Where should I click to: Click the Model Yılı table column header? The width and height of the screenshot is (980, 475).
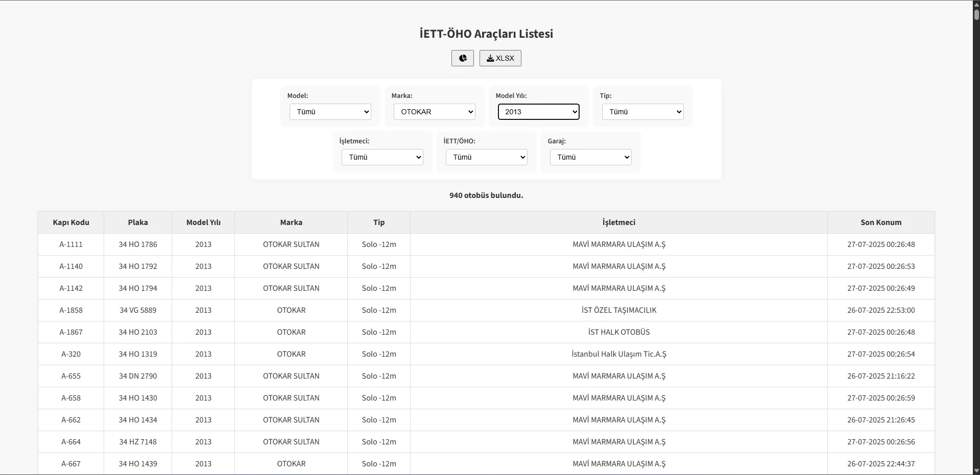[203, 222]
